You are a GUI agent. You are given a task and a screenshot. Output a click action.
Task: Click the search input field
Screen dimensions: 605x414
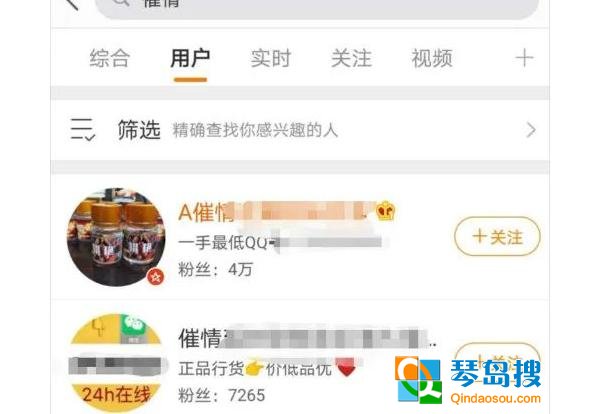click(316, 5)
